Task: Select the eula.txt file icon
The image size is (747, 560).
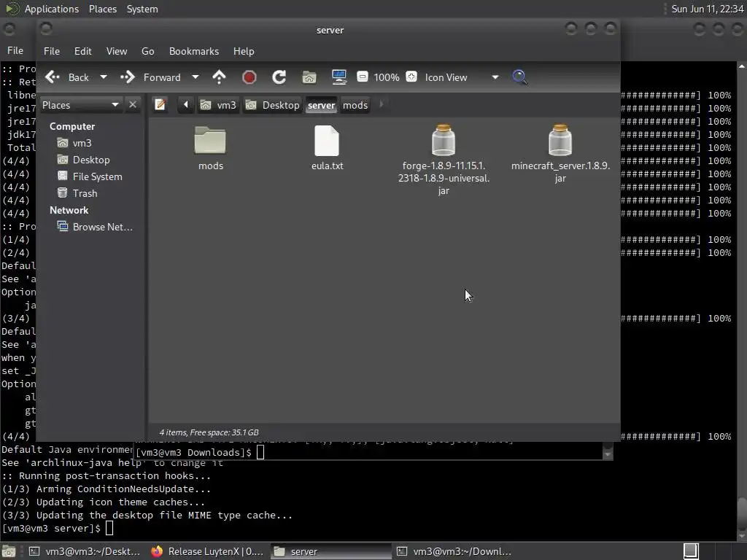Action: [327, 141]
